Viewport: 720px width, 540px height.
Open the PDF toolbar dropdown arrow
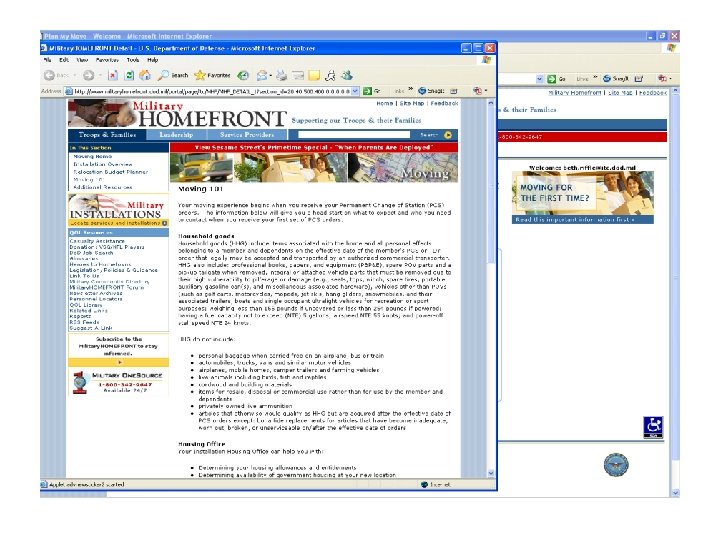point(486,91)
